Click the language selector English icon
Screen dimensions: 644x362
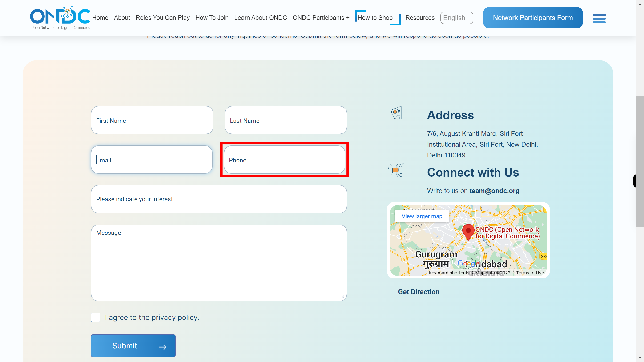(x=457, y=18)
